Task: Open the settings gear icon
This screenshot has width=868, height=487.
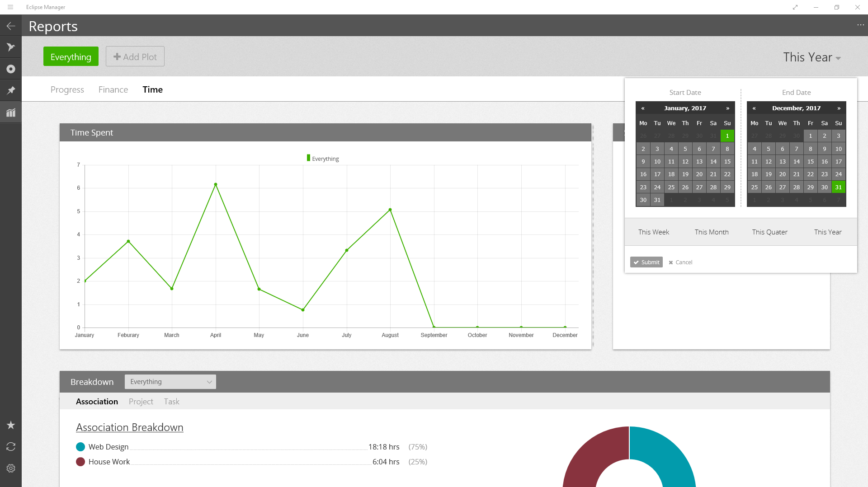Action: (x=11, y=468)
